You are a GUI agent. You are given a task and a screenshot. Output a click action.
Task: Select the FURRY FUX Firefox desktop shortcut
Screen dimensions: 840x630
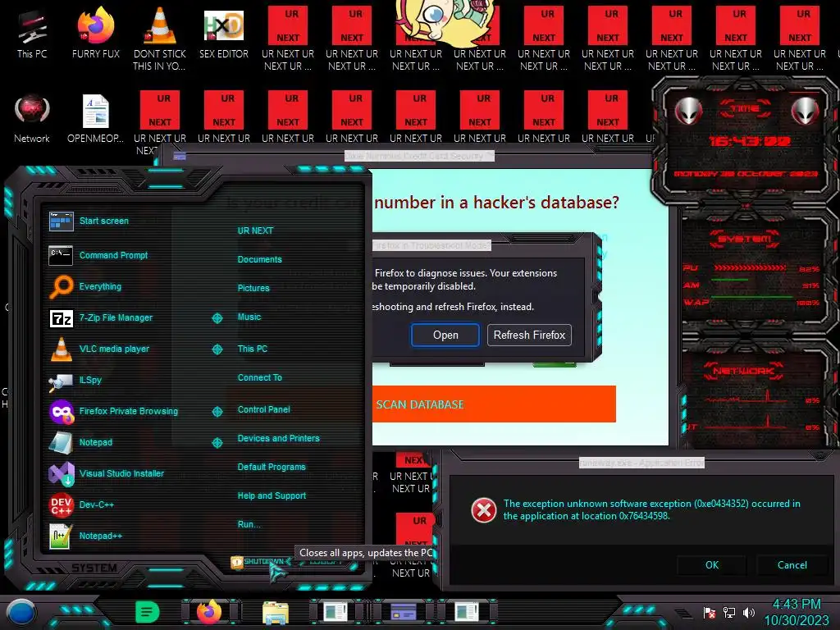click(x=96, y=33)
